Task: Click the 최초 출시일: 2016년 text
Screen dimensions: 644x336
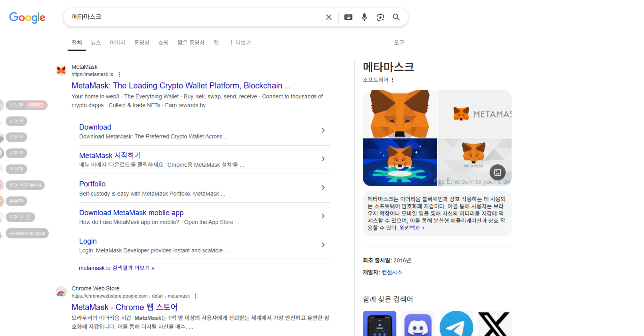Action: pos(387,260)
